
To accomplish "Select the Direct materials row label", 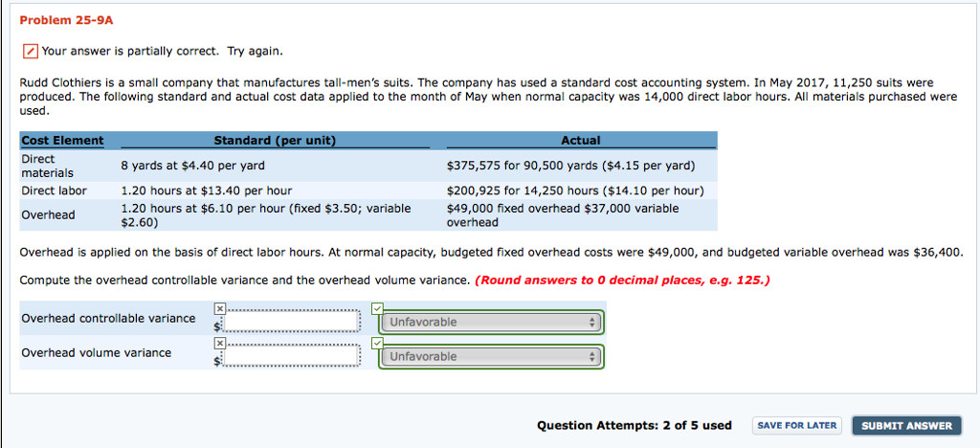I will (x=47, y=166).
